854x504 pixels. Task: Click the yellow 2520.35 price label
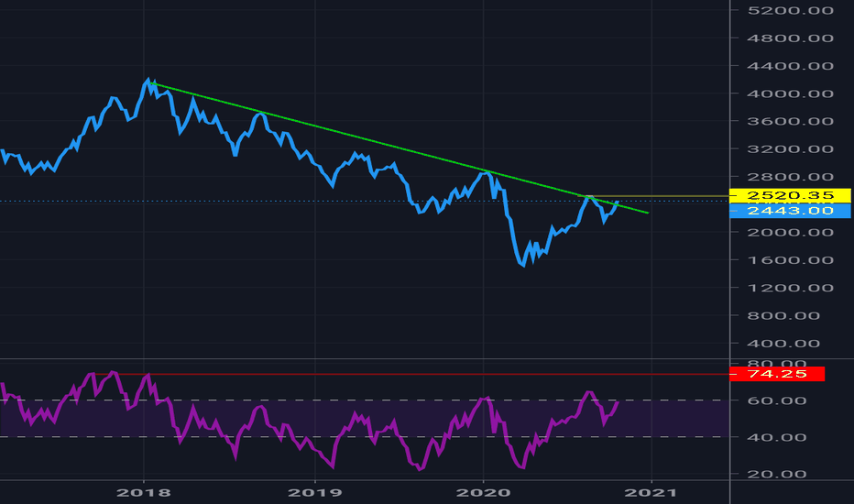pos(790,195)
